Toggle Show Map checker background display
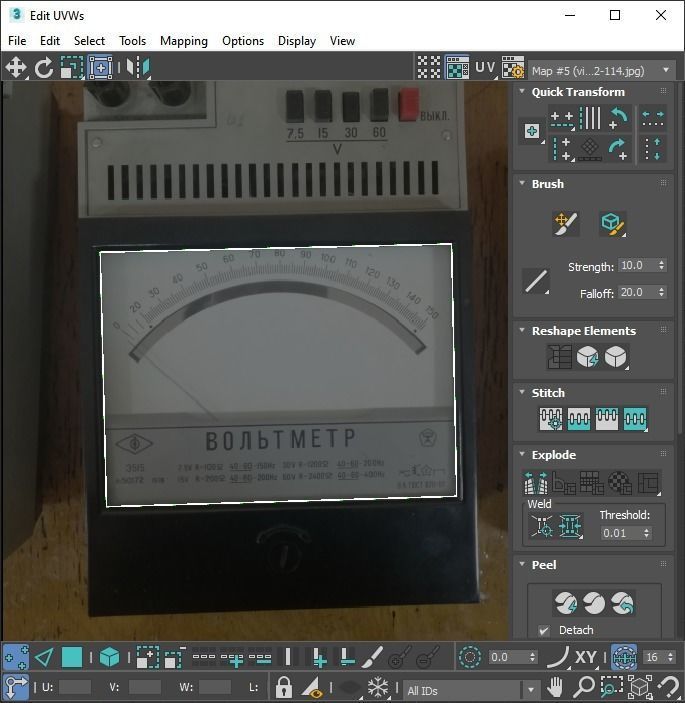 (x=457, y=68)
